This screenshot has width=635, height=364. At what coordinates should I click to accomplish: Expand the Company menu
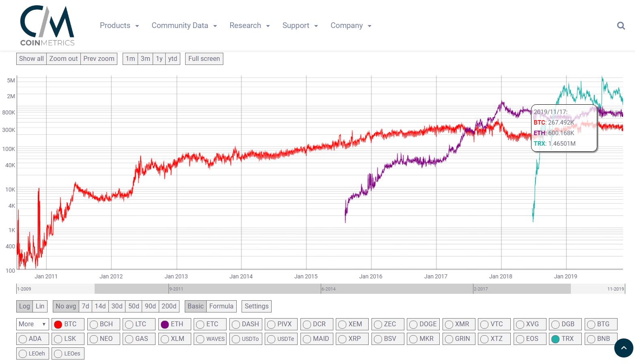click(351, 26)
